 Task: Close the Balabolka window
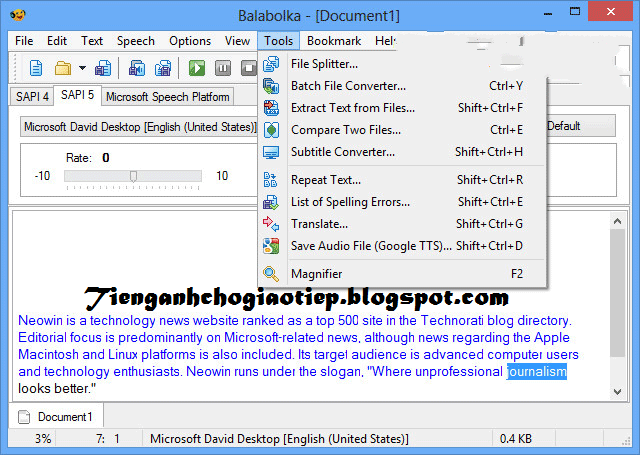[x=611, y=12]
